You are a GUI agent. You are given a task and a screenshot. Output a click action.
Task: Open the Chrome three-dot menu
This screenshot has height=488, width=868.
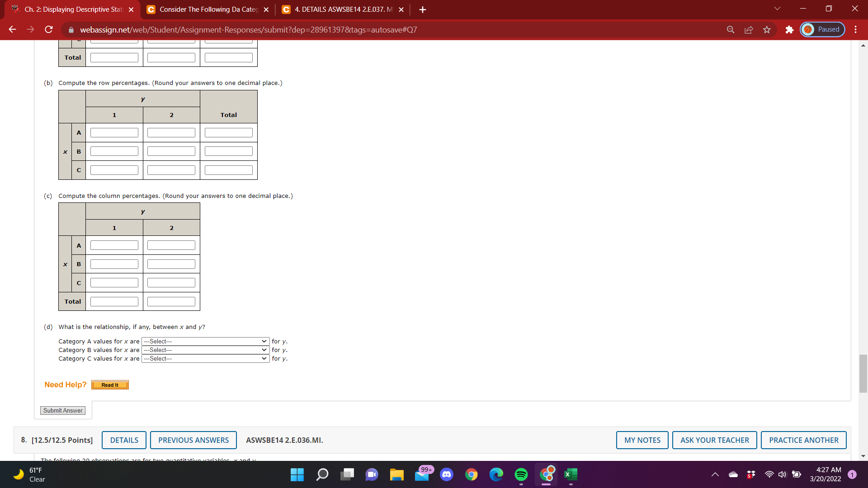click(x=855, y=30)
